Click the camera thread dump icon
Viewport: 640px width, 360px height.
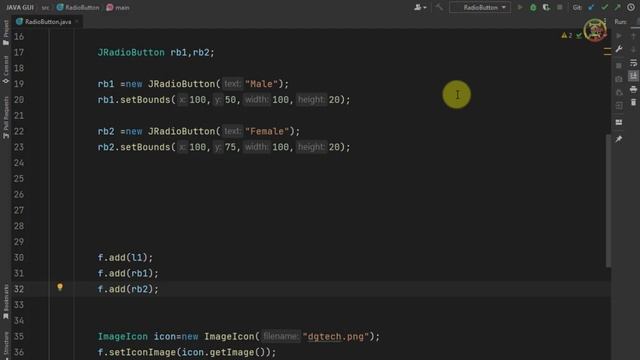click(x=619, y=79)
